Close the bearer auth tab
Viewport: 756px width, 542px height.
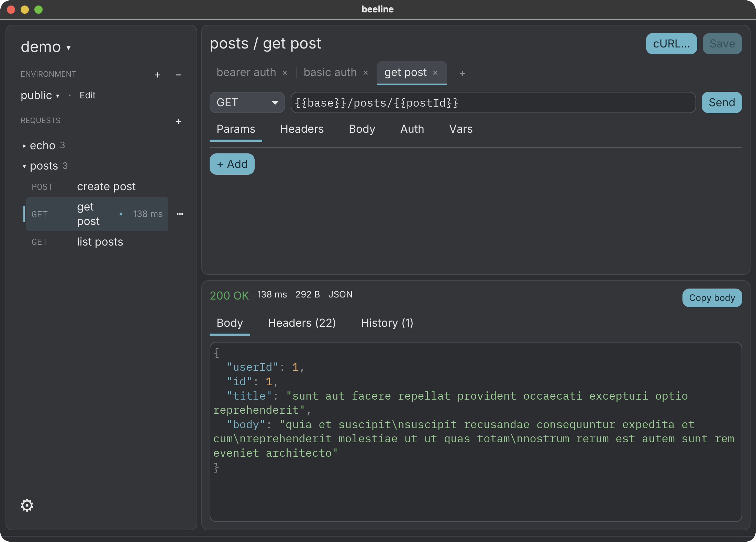pos(285,73)
